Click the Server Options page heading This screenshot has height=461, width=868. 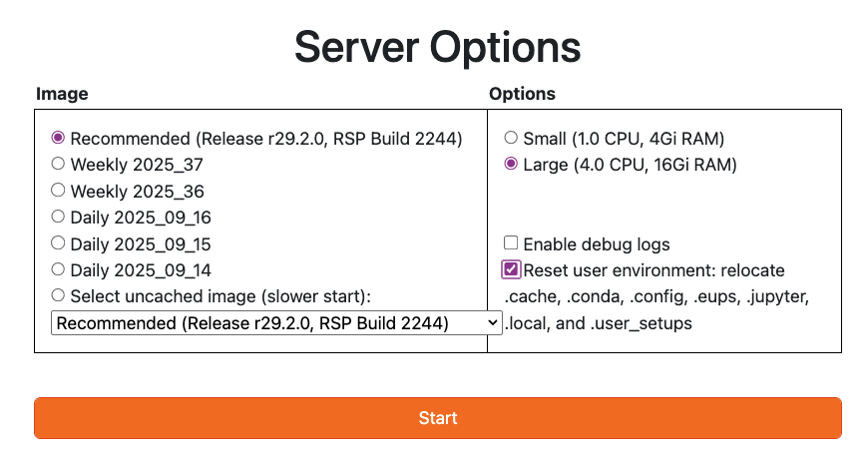pyautogui.click(x=437, y=47)
